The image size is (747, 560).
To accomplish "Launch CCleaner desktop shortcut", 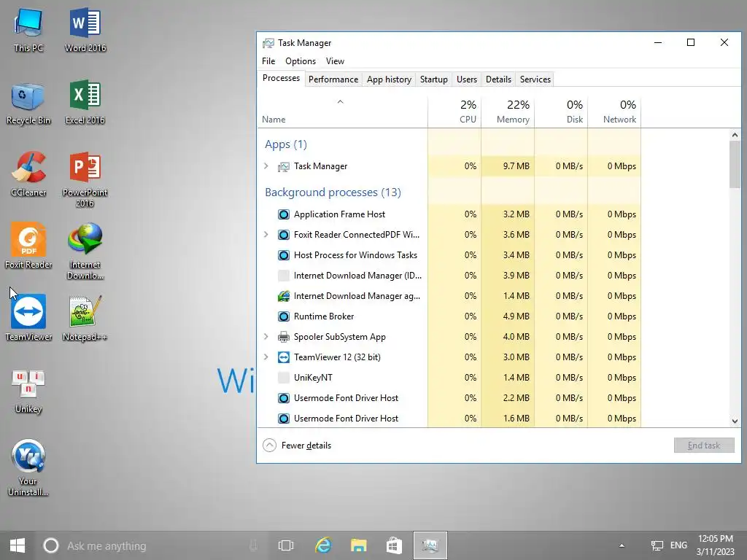I will 28,174.
